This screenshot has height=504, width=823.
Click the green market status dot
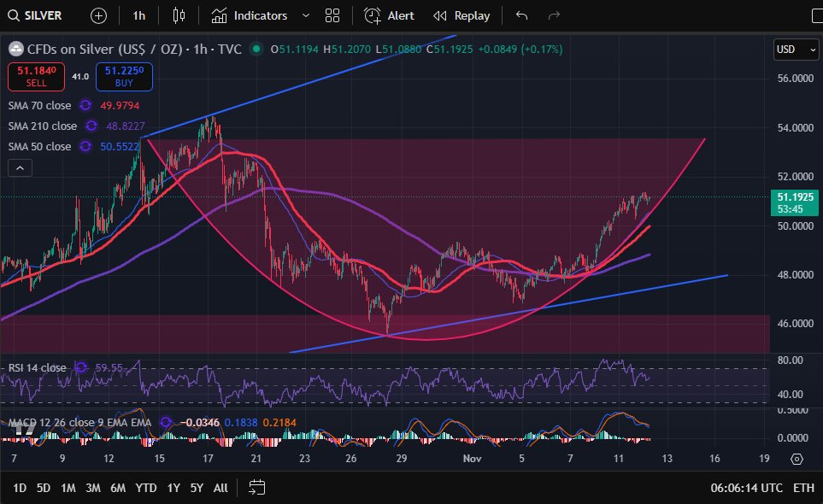256,50
